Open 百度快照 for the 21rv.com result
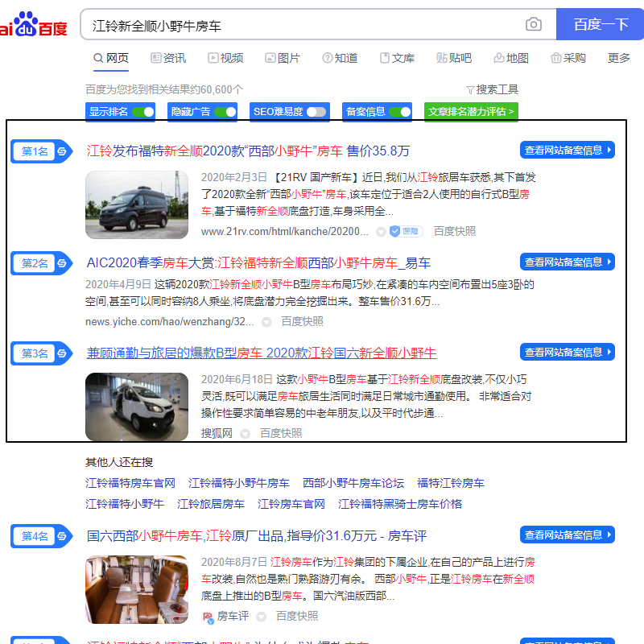Screen dimensions: 644x644 pyautogui.click(x=455, y=231)
